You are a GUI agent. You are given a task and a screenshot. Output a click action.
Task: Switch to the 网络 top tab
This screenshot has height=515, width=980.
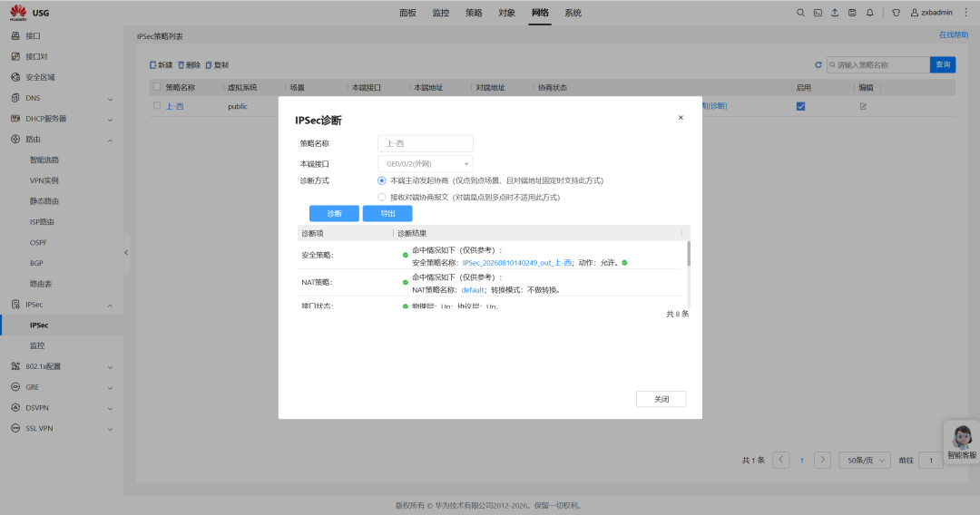[540, 13]
